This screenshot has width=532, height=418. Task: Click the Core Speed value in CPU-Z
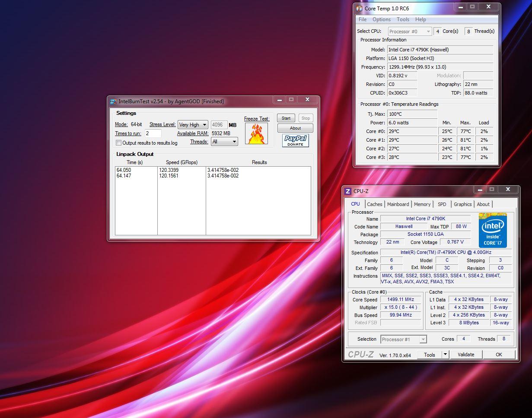(x=401, y=300)
